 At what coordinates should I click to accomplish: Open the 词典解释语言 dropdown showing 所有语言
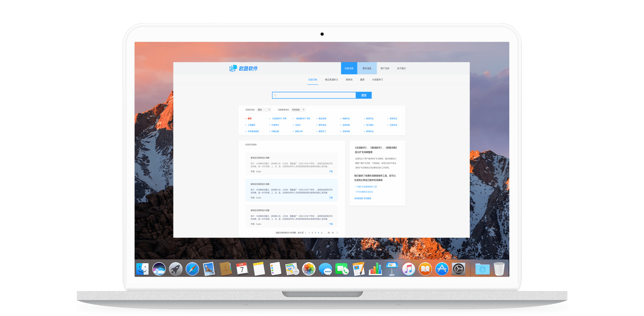[x=298, y=110]
